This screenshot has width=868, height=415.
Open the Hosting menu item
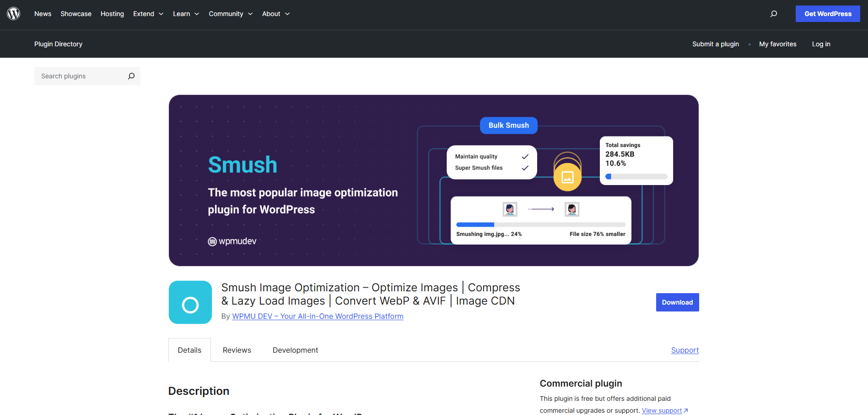click(x=112, y=14)
